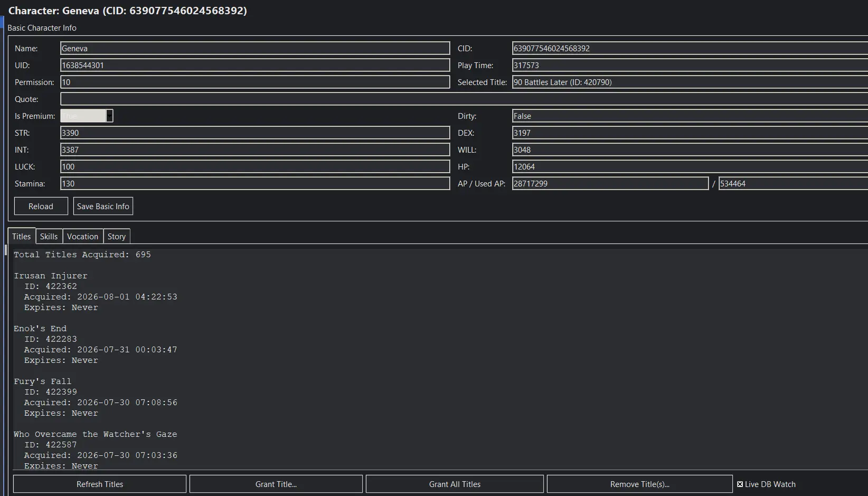This screenshot has height=496, width=868.
Task: Select the HP value field
Action: point(690,166)
